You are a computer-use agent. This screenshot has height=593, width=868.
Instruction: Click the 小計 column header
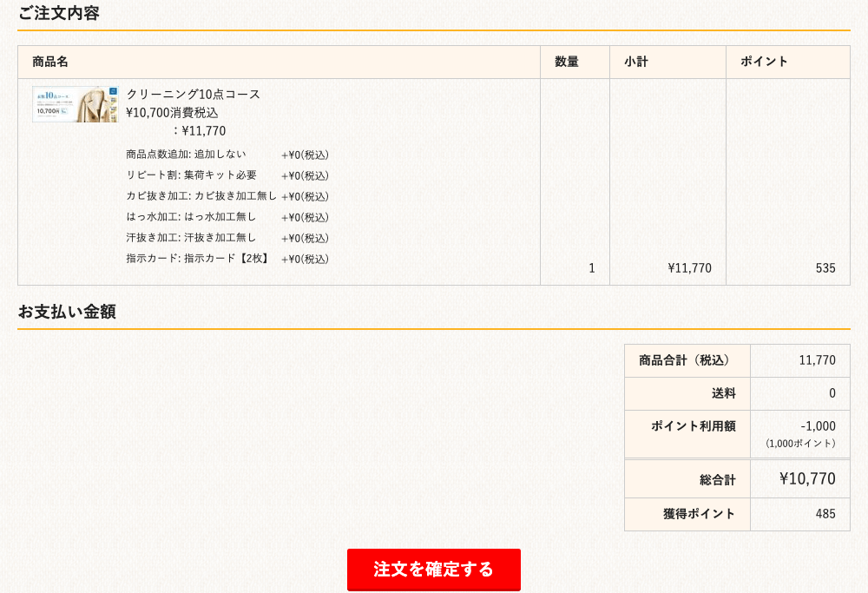point(636,62)
